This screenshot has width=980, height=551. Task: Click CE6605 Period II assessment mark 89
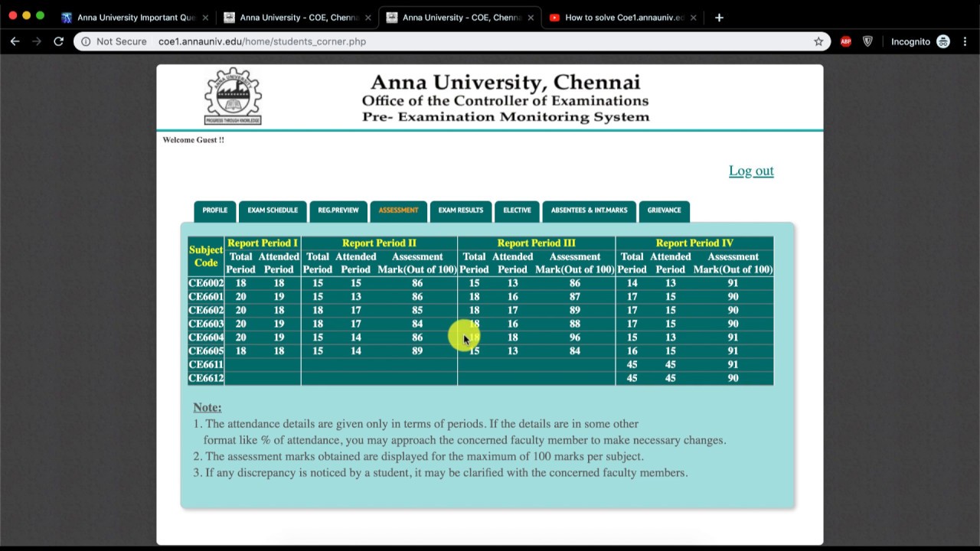[x=417, y=351]
